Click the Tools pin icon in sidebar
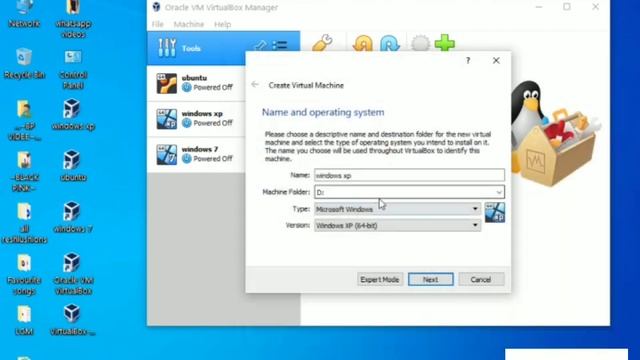 click(x=260, y=45)
